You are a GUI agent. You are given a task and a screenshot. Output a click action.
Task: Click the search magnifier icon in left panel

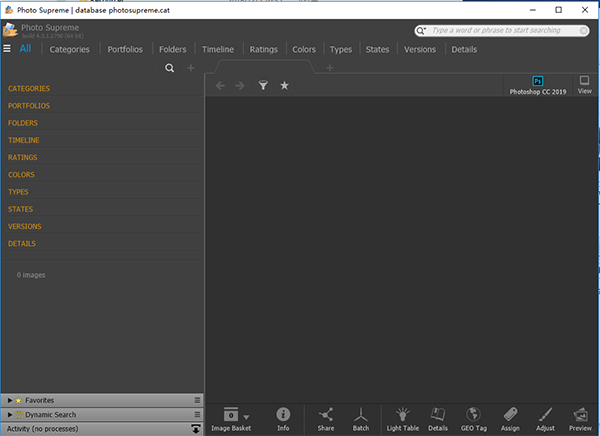169,68
